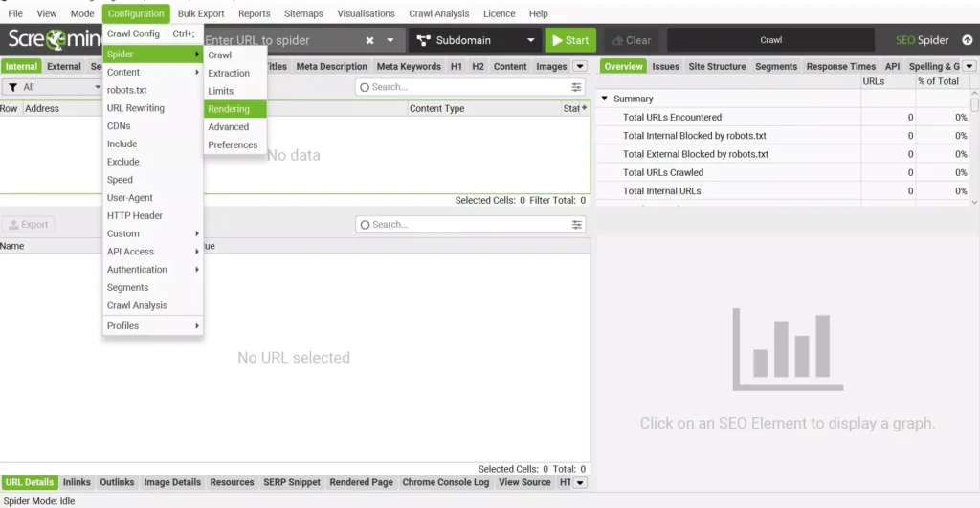Switch to the Rendered Page tab

click(361, 482)
